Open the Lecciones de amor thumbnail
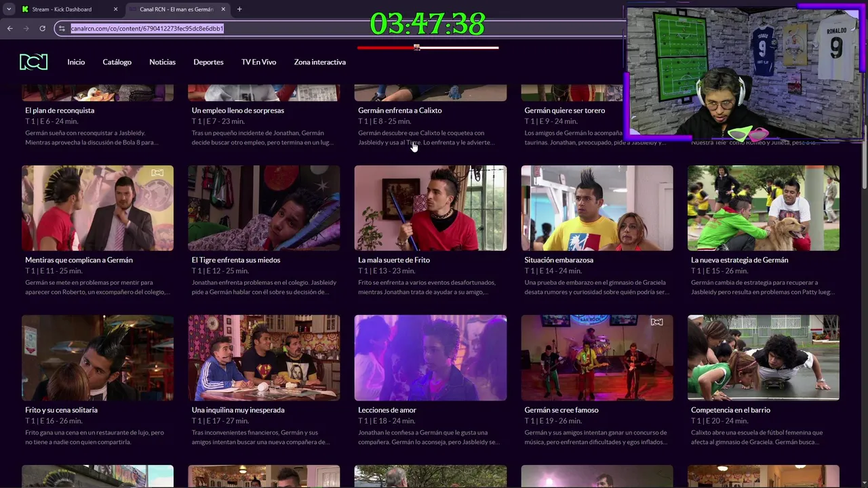 click(x=430, y=358)
